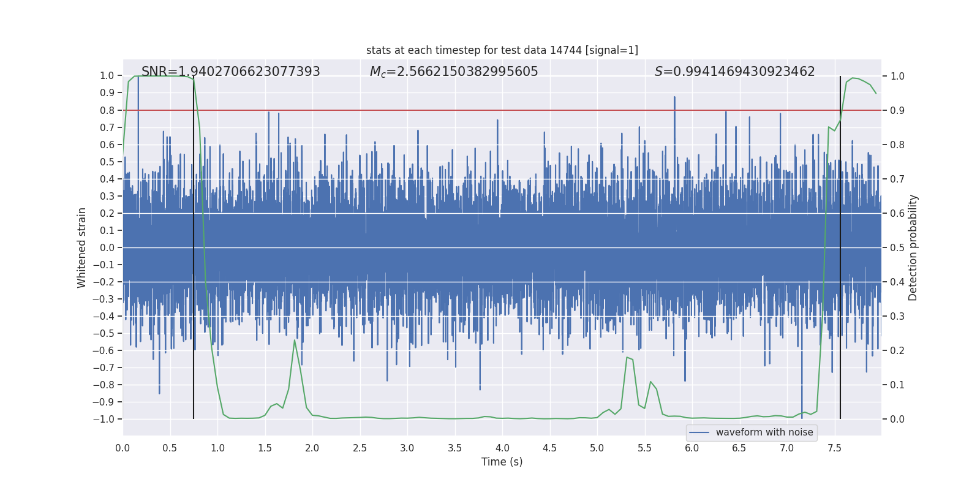Click the green curve peak near 1.8 s
Viewport: 980px width, 490px height.
(295, 341)
